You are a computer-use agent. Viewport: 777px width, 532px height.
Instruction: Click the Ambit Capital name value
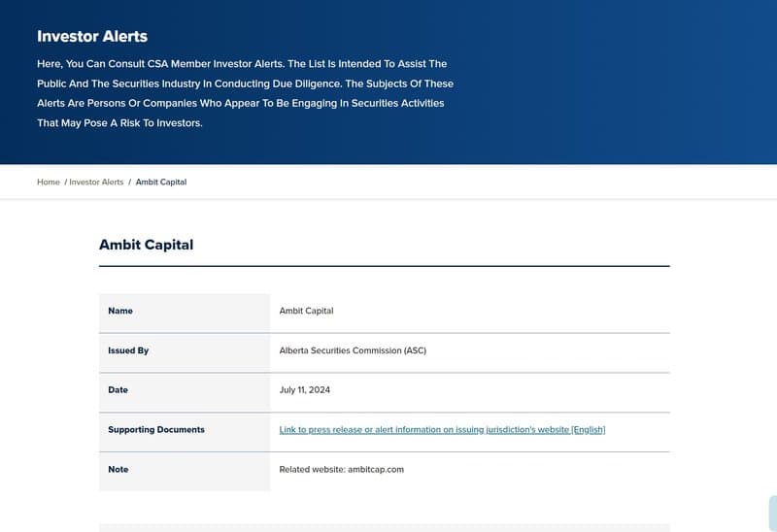point(306,311)
